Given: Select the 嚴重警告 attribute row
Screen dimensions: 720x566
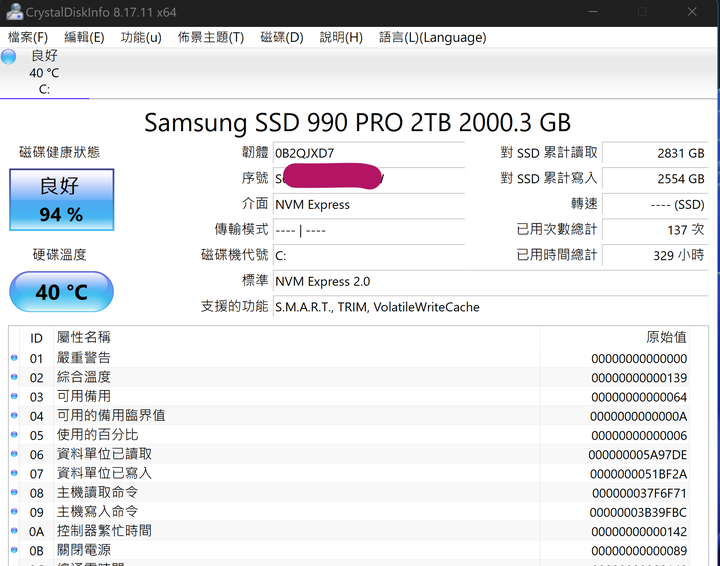Looking at the screenshot, I should pos(349,358).
